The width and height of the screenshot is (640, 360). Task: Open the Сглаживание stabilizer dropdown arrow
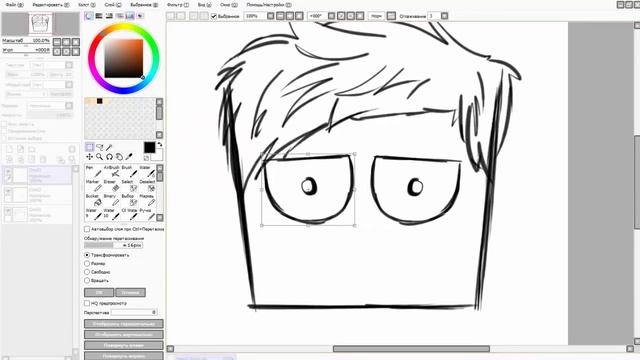tap(444, 16)
